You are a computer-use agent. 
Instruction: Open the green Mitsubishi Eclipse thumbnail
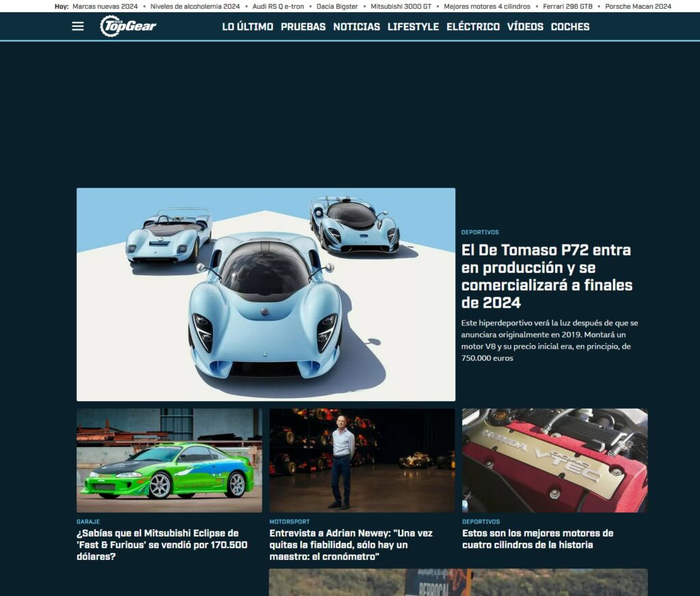click(170, 460)
